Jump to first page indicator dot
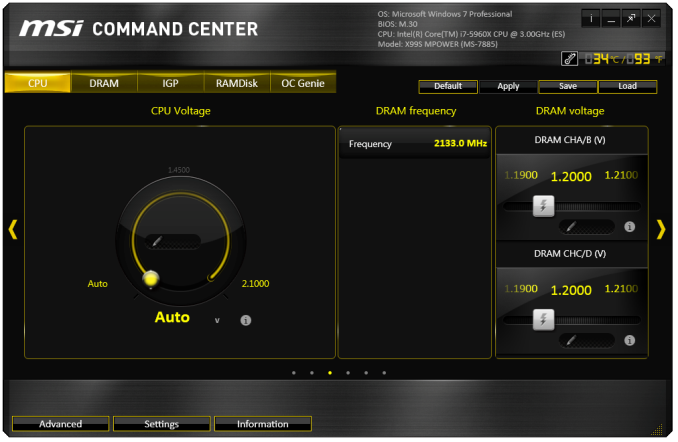This screenshot has height=442, width=678. (x=294, y=373)
